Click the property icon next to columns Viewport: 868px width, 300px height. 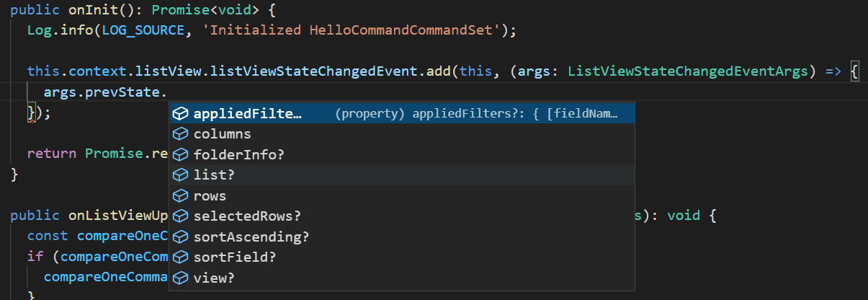point(180,134)
